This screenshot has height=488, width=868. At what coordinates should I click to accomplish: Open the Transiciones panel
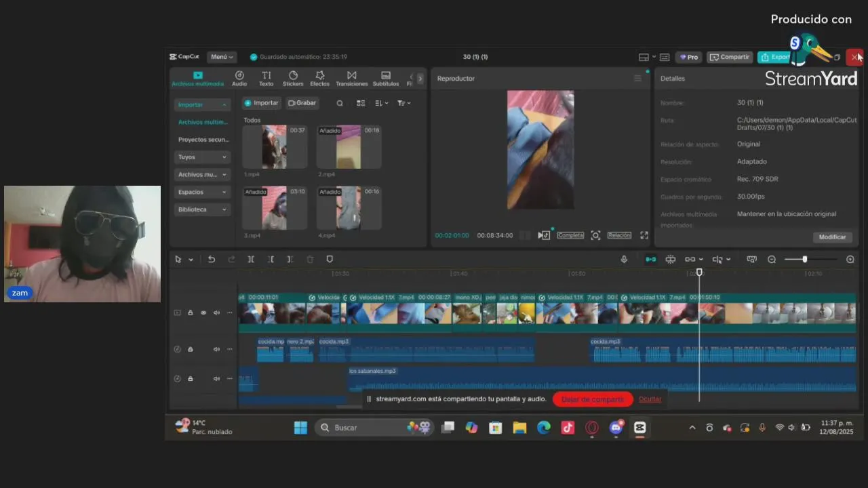[x=351, y=79]
